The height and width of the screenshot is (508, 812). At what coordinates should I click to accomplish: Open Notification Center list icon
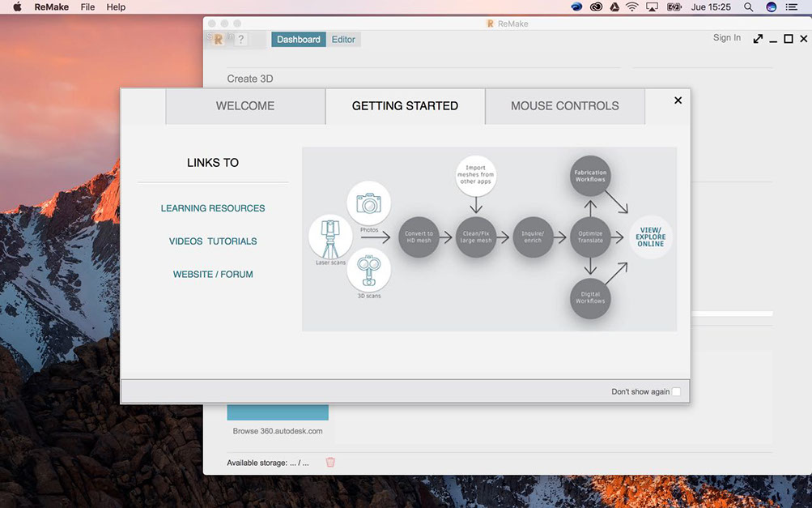(x=791, y=6)
